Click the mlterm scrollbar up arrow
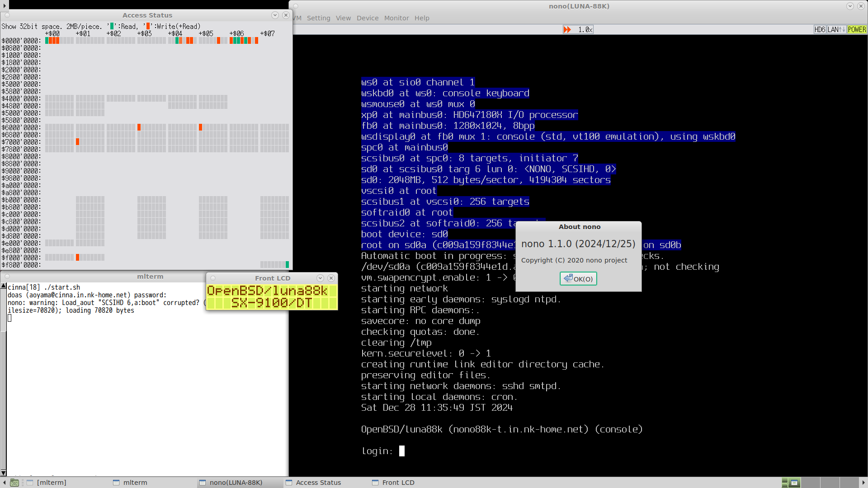The width and height of the screenshot is (868, 488). coord(3,286)
